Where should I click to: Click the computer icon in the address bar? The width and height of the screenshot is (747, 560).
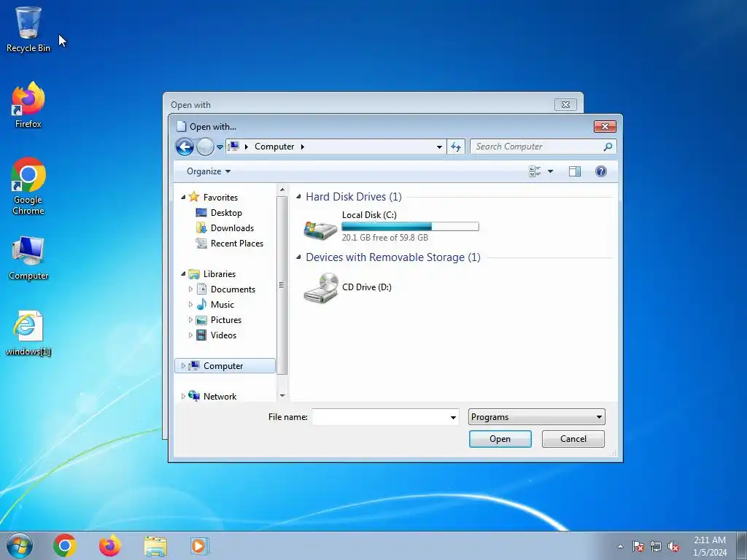(233, 146)
